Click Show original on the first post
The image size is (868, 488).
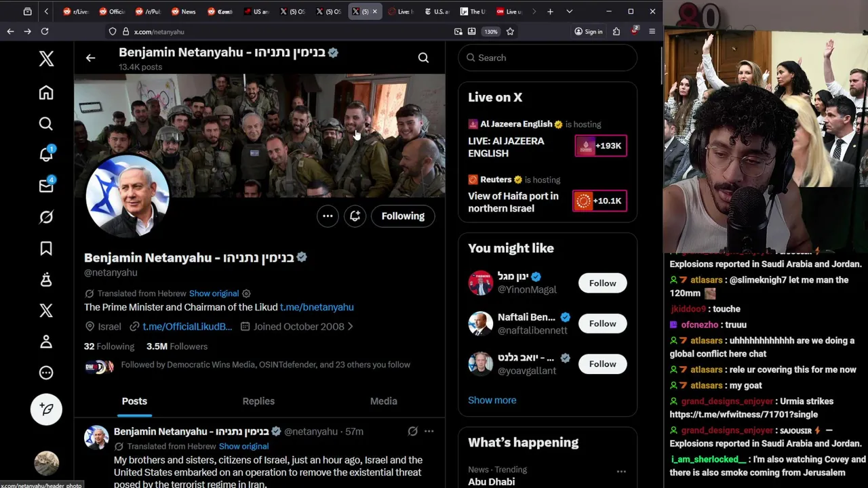pyautogui.click(x=243, y=447)
